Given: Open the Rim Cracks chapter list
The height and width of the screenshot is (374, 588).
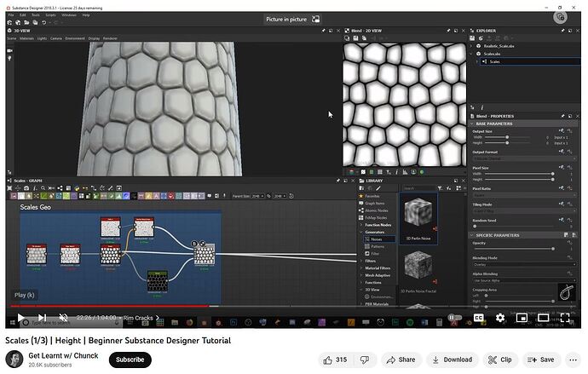Looking at the screenshot, I should pos(141,318).
